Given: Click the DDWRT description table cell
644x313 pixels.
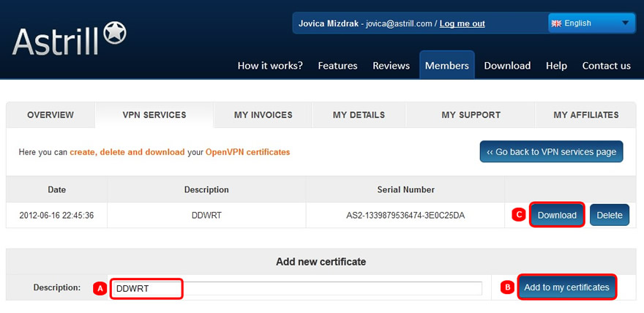Looking at the screenshot, I should (x=206, y=215).
